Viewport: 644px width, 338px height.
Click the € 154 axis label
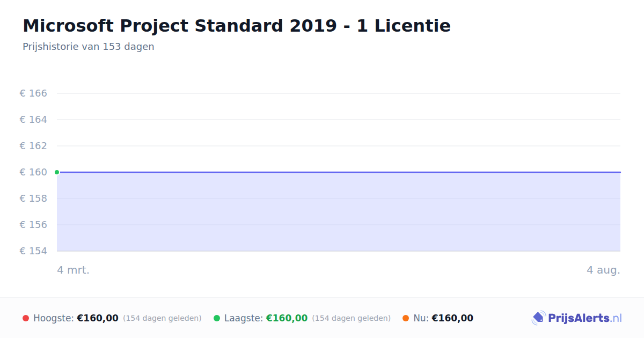(33, 251)
